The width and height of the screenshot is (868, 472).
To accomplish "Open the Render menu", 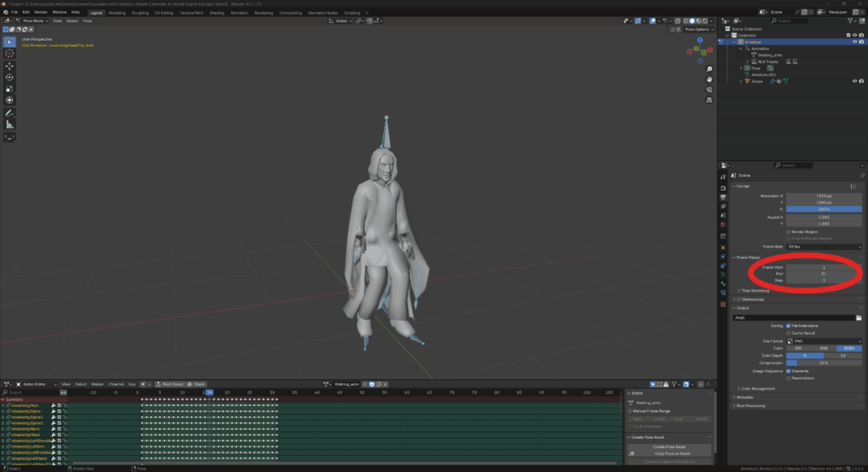I will [41, 13].
